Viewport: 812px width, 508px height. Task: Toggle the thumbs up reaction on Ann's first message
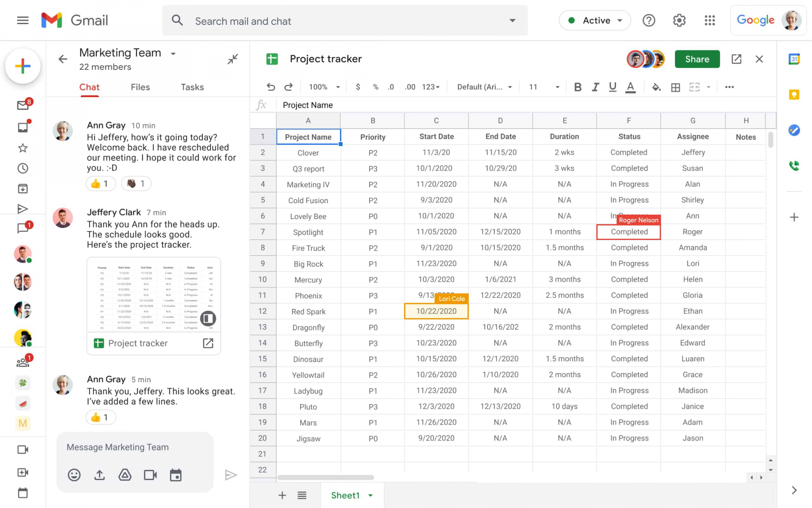(x=100, y=183)
